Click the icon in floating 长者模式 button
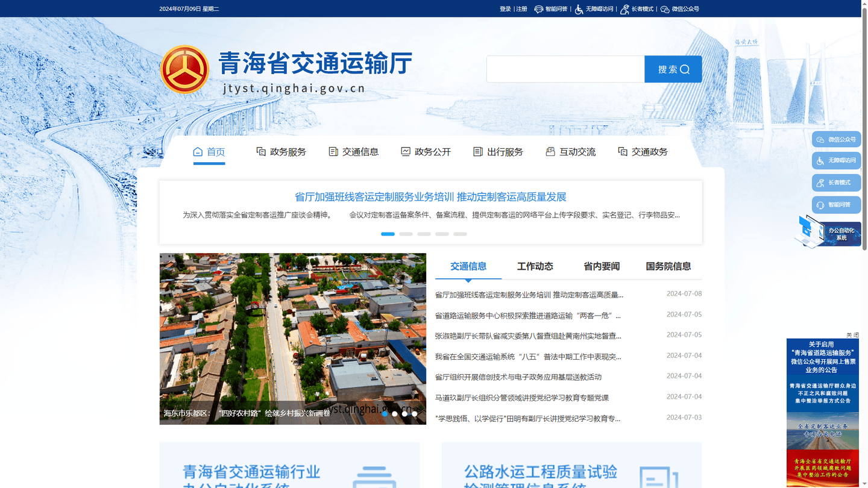This screenshot has height=488, width=868. coord(820,183)
